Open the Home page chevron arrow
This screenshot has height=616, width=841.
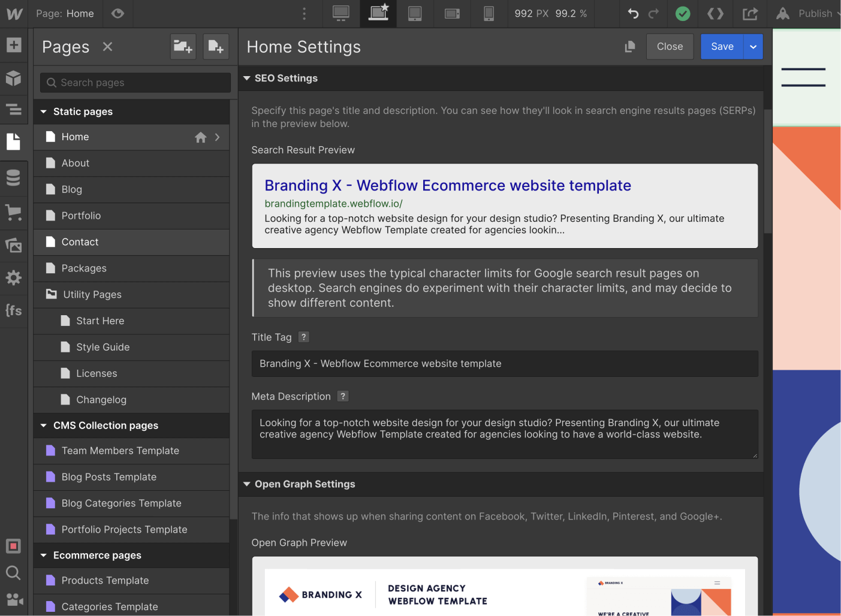point(217,137)
